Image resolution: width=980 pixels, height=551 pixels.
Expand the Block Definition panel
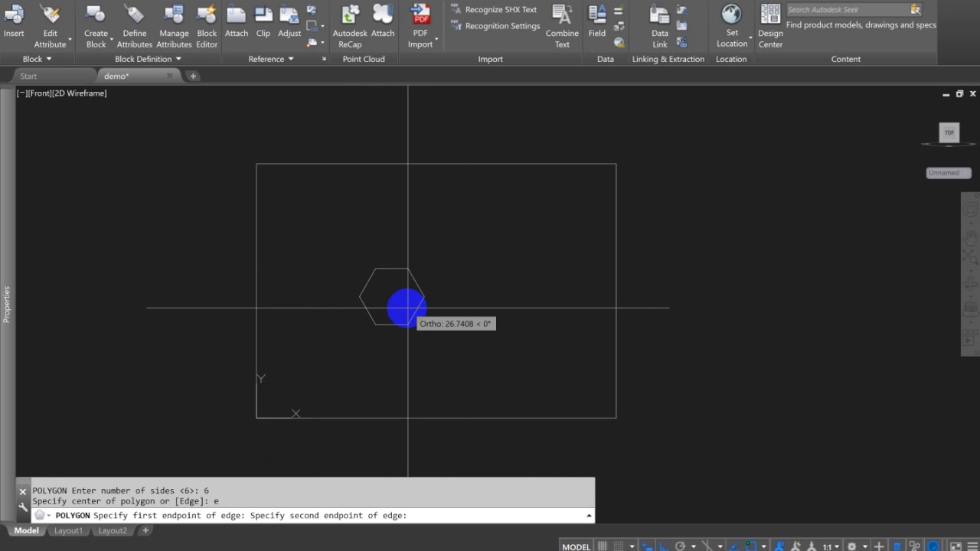point(149,59)
